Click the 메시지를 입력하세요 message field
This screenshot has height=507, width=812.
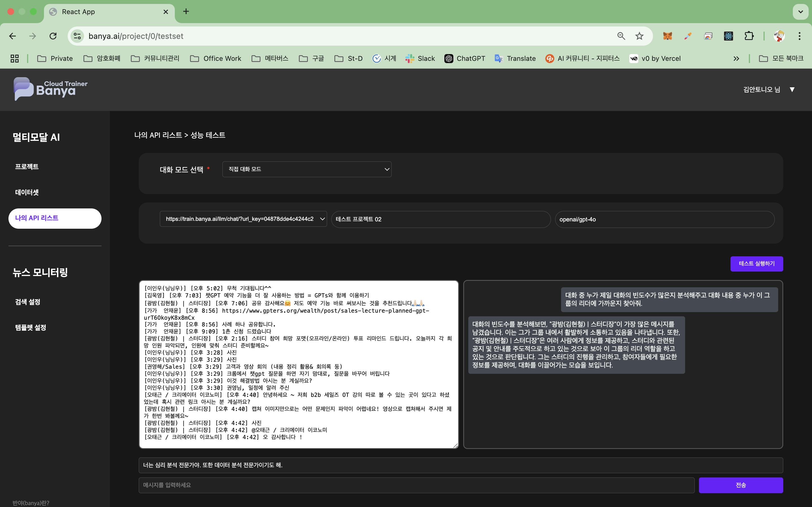coord(416,485)
